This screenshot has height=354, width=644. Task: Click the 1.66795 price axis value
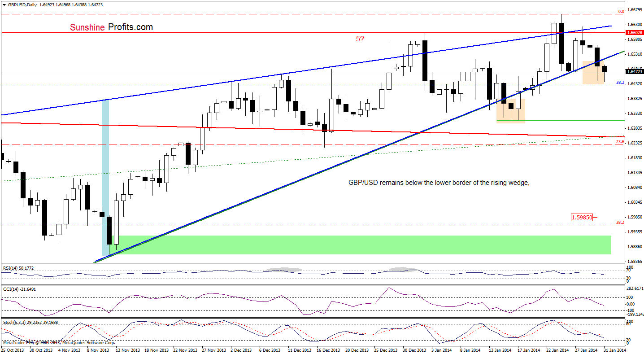coord(635,9)
